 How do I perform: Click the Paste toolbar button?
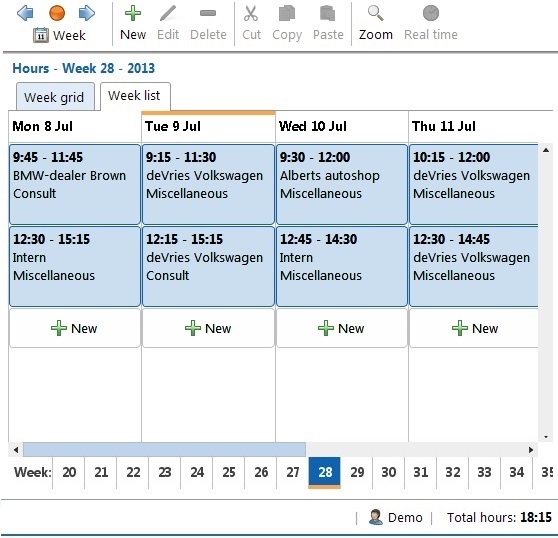pos(328,23)
